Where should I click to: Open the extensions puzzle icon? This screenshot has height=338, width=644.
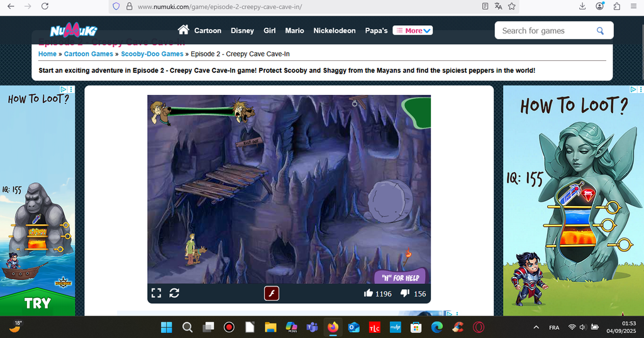616,6
